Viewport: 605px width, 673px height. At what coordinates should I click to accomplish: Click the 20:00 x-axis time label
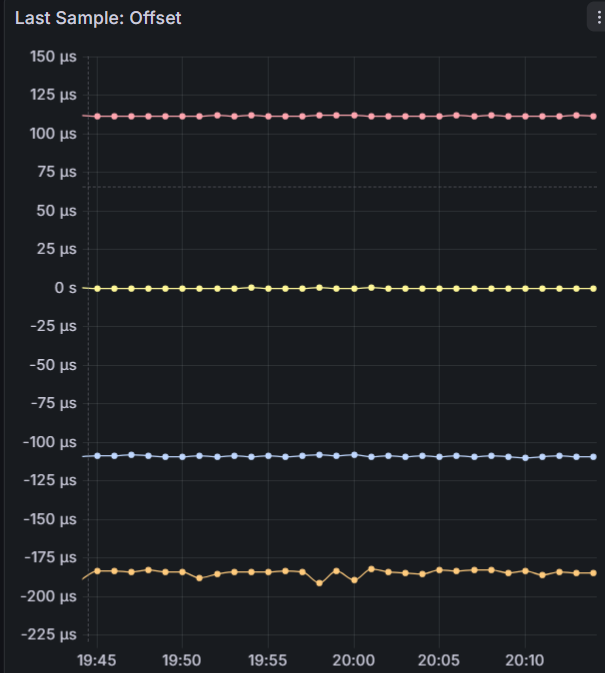click(354, 660)
